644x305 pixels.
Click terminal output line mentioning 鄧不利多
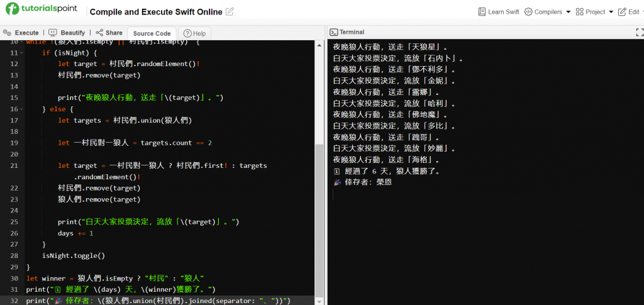coord(394,70)
